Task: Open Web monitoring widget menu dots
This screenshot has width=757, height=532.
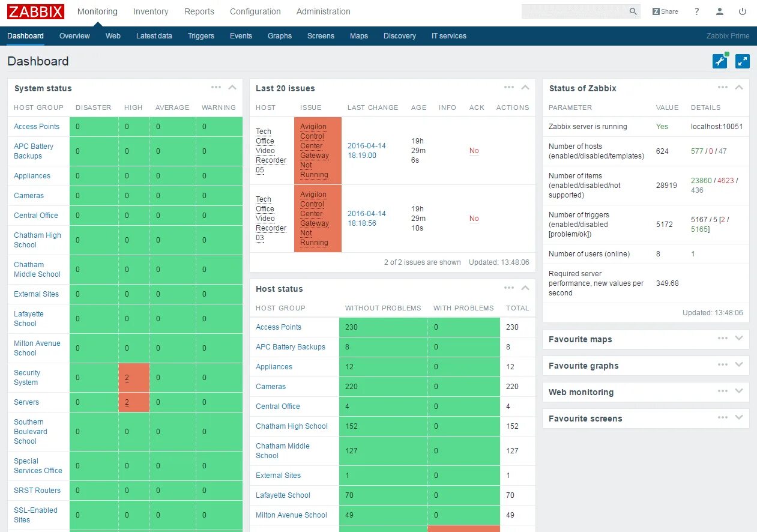Action: point(723,391)
